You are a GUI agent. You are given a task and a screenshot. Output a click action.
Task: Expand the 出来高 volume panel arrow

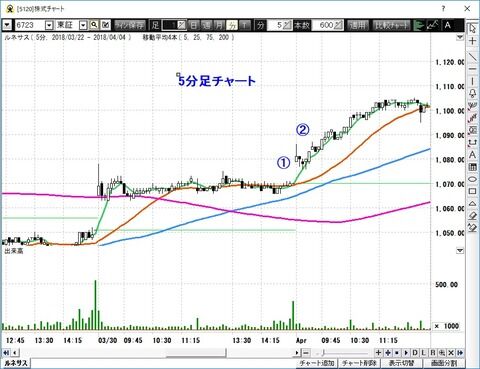(460, 250)
